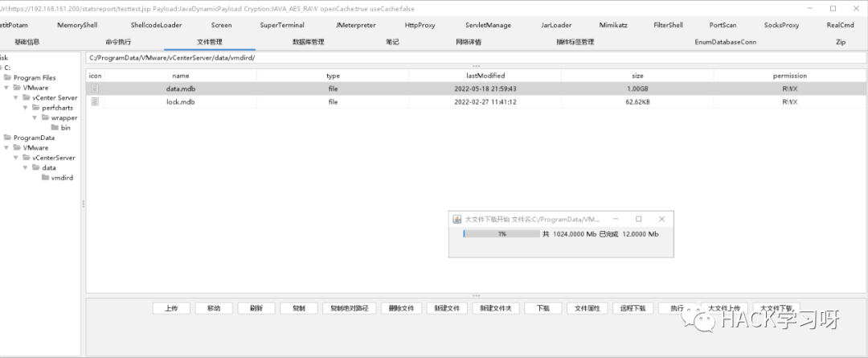Collapse the data tree node
This screenshot has width=868, height=358.
pos(26,167)
